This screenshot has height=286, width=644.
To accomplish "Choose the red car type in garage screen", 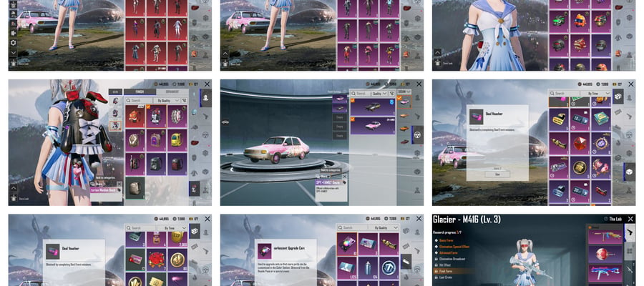I will point(404,142).
